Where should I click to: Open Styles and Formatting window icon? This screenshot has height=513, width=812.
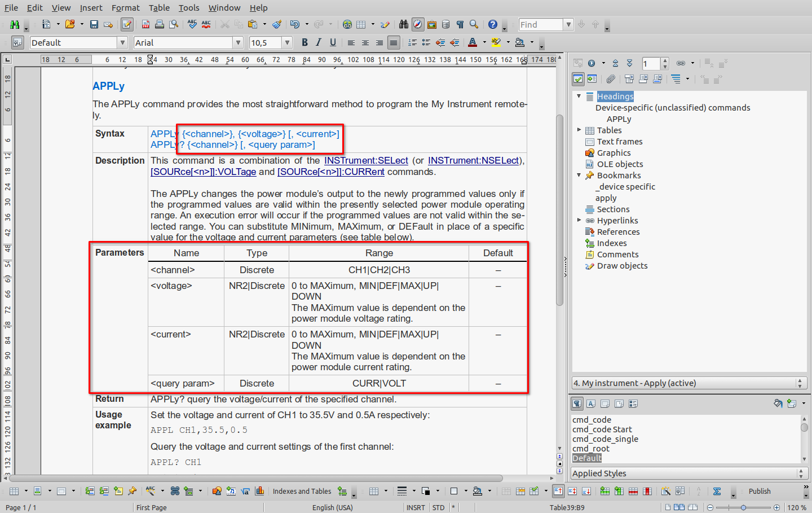pos(17,42)
